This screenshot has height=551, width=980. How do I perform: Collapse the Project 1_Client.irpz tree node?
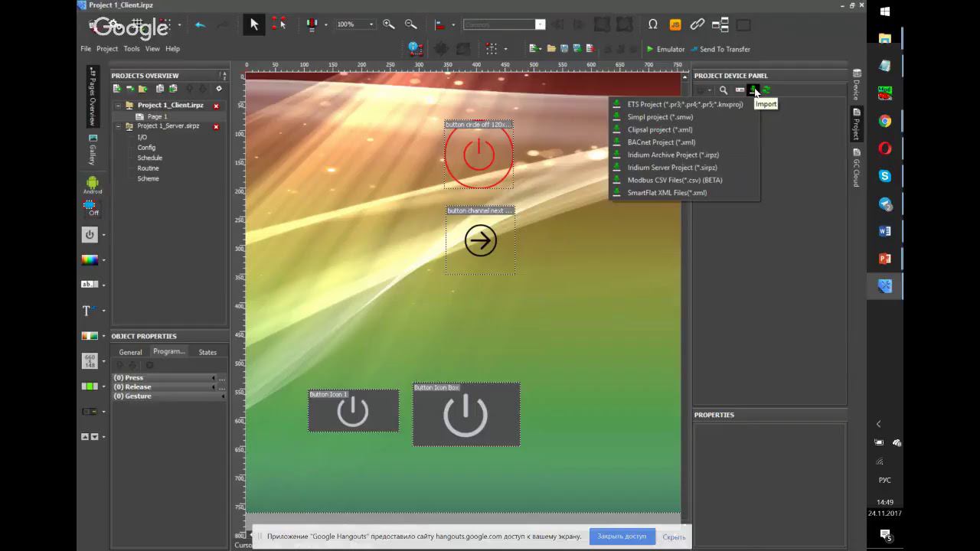(119, 106)
